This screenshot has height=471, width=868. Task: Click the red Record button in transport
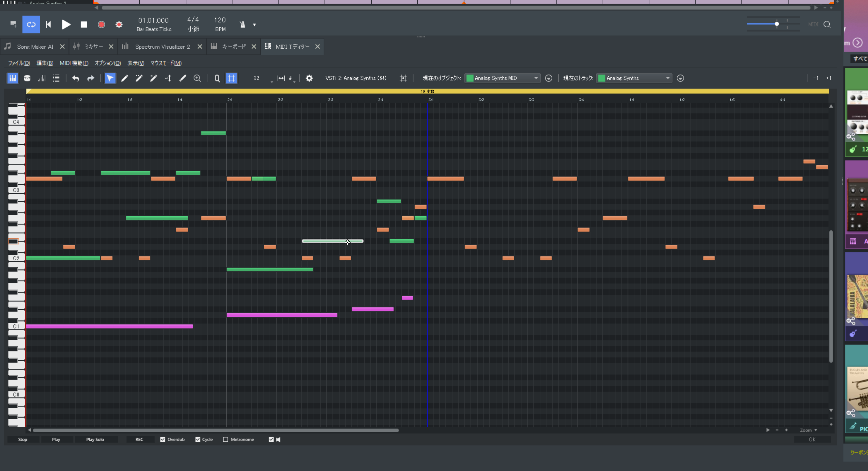click(101, 24)
